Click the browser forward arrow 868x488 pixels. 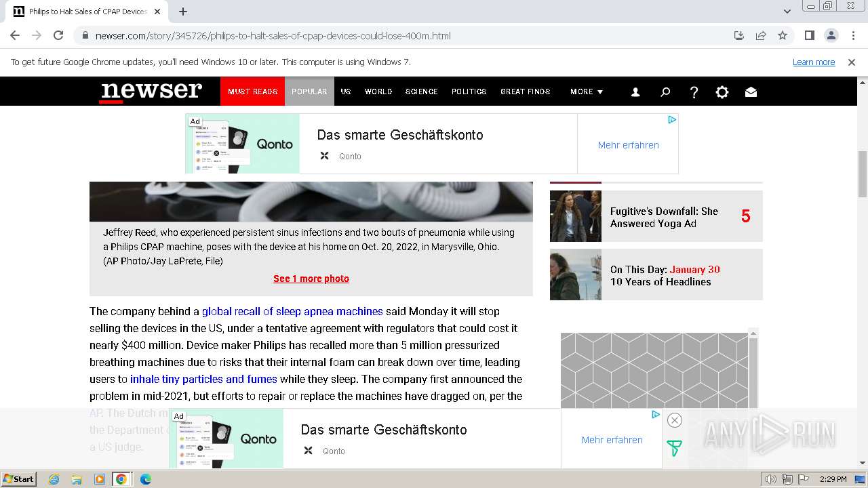(x=37, y=35)
